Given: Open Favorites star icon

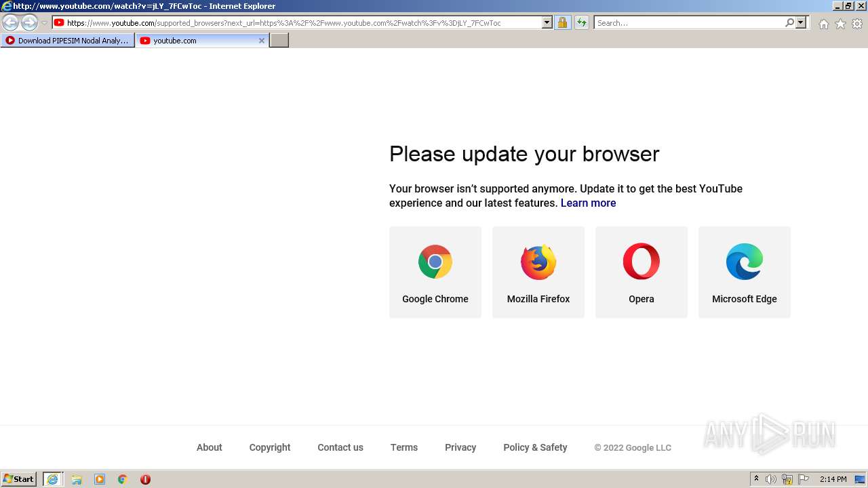Looking at the screenshot, I should click(840, 24).
